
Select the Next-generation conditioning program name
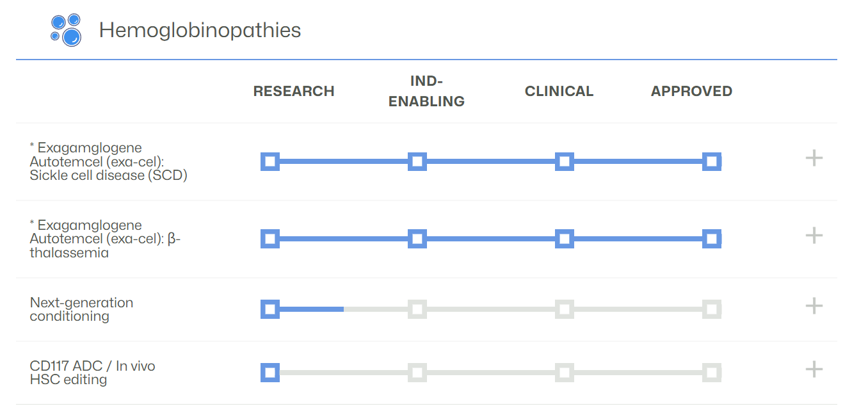[x=81, y=309]
